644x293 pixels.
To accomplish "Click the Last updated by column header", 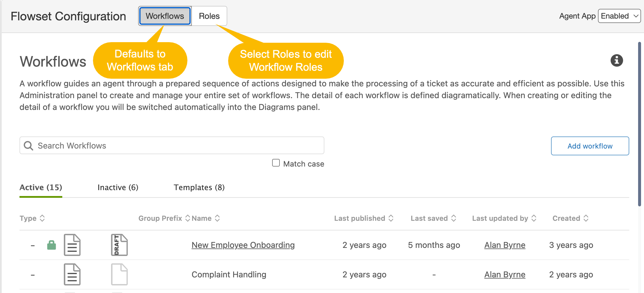I will coord(500,218).
